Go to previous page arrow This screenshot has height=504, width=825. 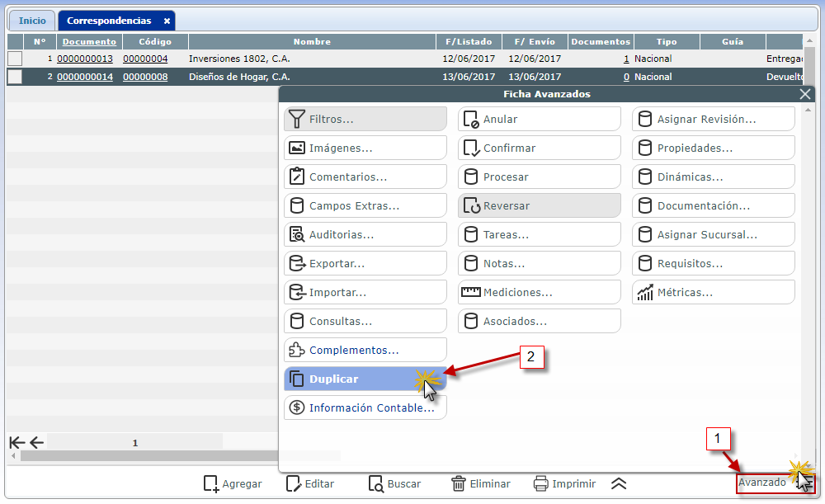pyautogui.click(x=37, y=442)
